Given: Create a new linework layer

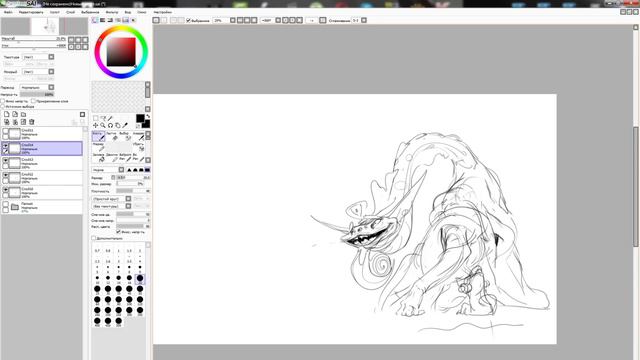Looking at the screenshot, I should click(x=15, y=114).
